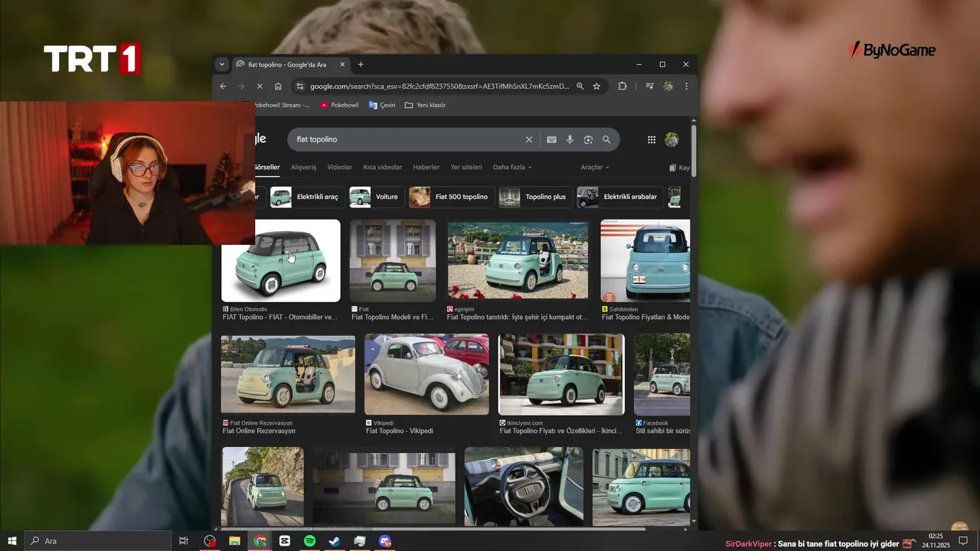Open Chrome profile avatar in toolbar
980x551 pixels.
[x=668, y=86]
